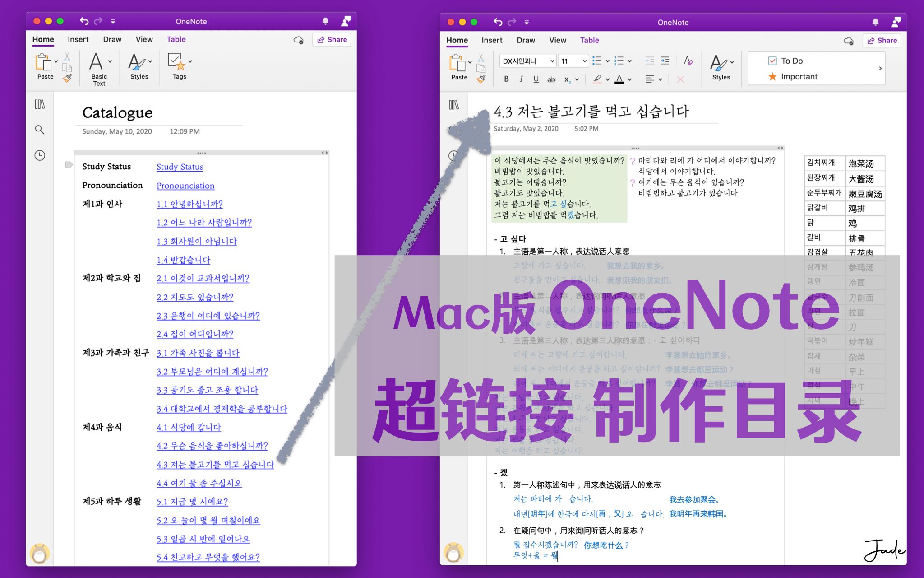Clear formatting icon in right window ribbon
Viewport: 924px width, 578px height.
(688, 61)
